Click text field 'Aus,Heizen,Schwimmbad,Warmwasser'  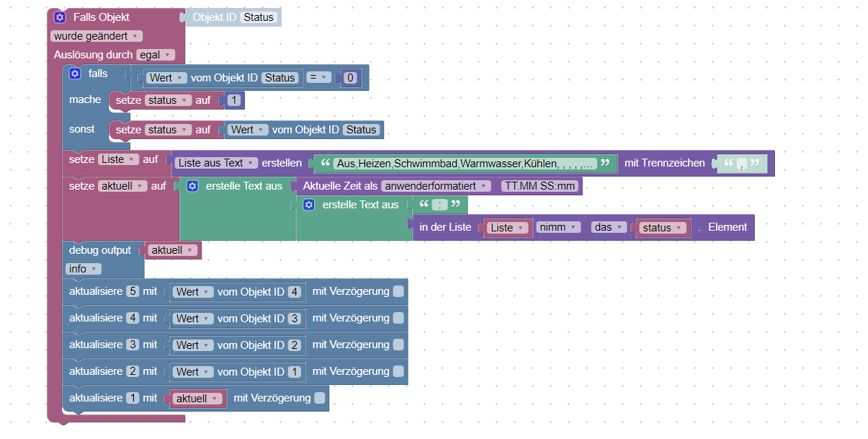(x=465, y=163)
